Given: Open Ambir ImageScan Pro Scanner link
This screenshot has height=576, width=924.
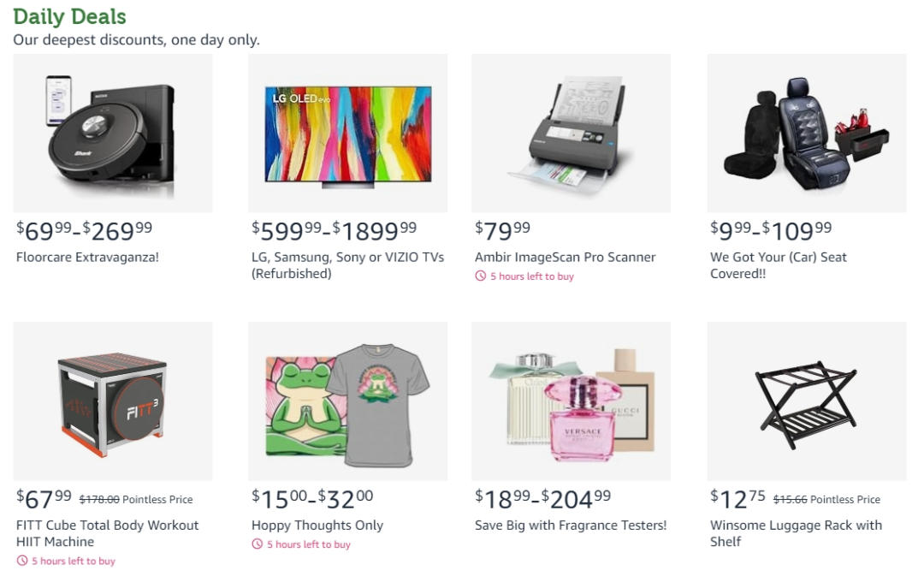Looking at the screenshot, I should click(x=565, y=257).
